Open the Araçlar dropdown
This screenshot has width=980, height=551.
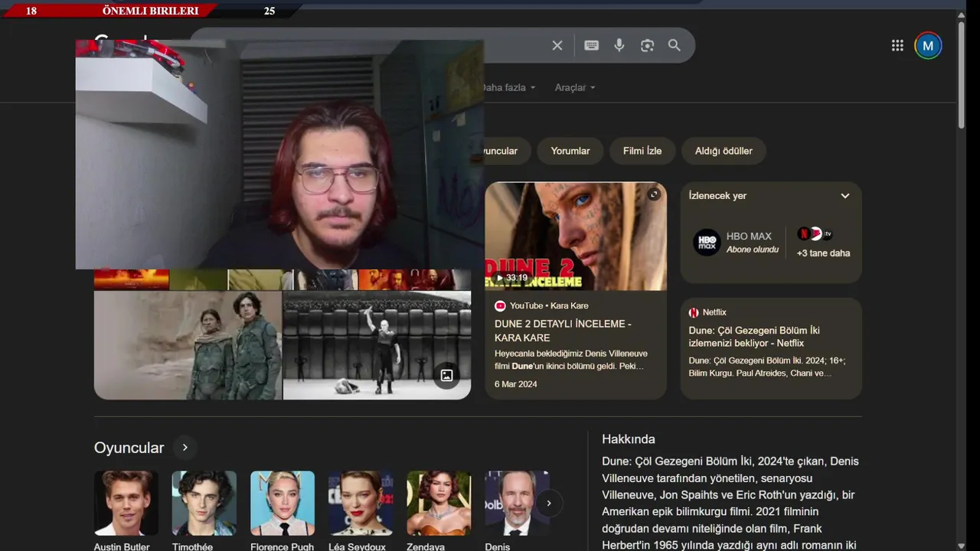pos(575,87)
